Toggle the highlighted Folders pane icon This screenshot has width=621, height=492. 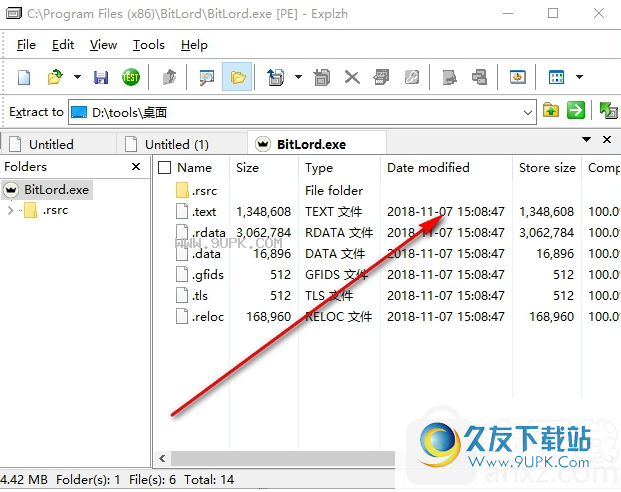(237, 76)
